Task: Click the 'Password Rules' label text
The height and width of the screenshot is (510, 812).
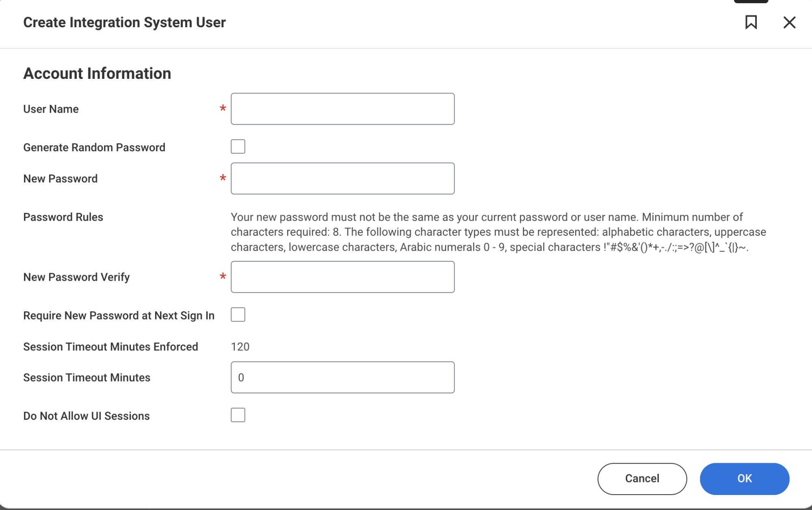Action: 63,217
